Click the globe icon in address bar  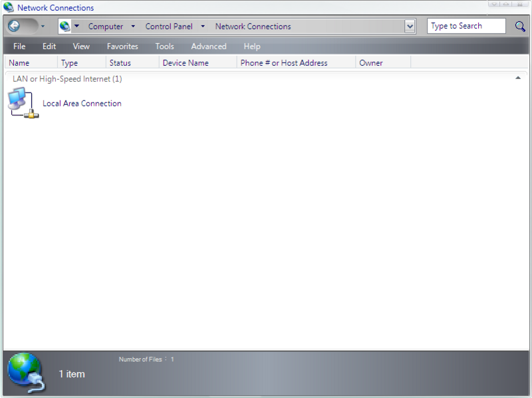(65, 26)
